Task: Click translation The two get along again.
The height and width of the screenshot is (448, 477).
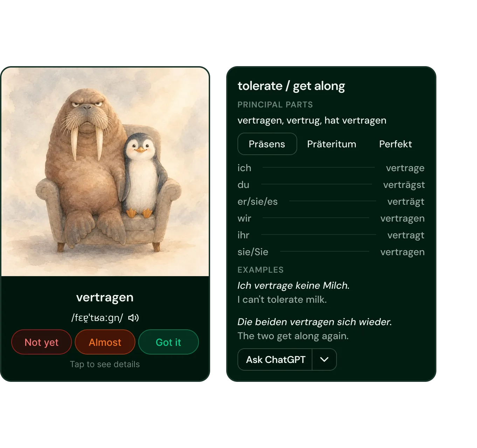Action: [x=293, y=336]
